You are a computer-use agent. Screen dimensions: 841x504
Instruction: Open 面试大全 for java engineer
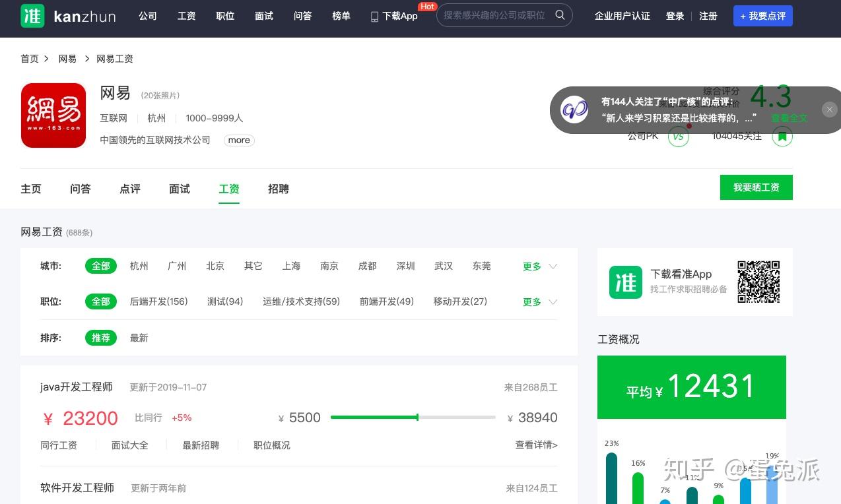[130, 445]
